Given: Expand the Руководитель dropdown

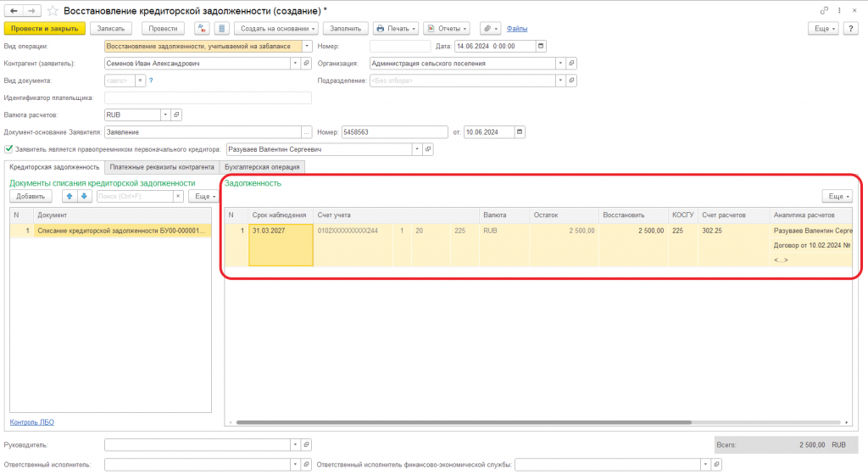Looking at the screenshot, I should point(295,444).
